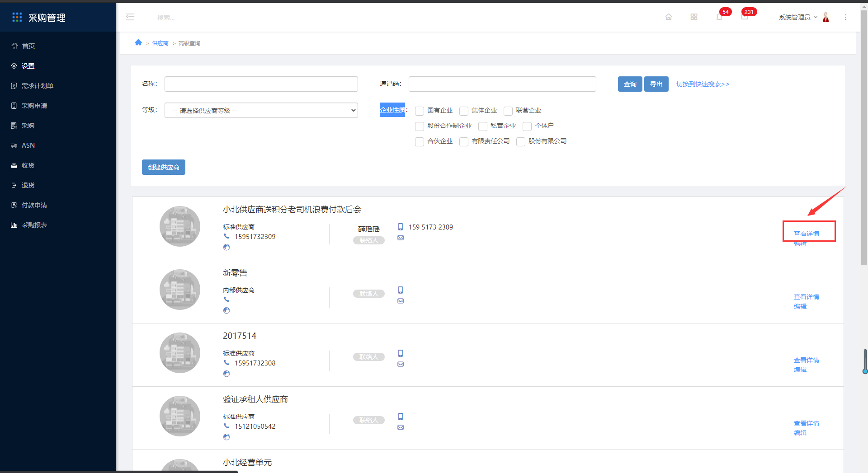Expand the 系统管理员 user dropdown
This screenshot has height=473, width=868.
(798, 17)
